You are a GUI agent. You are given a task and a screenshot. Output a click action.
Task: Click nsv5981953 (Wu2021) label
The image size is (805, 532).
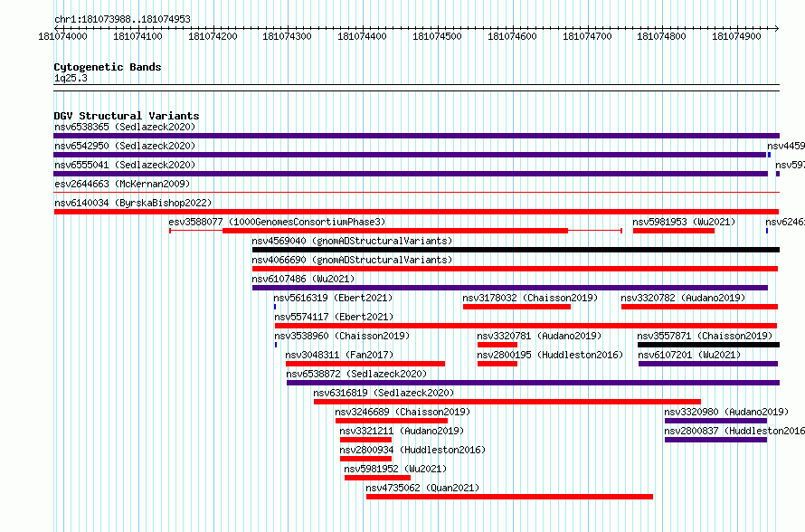click(x=684, y=222)
